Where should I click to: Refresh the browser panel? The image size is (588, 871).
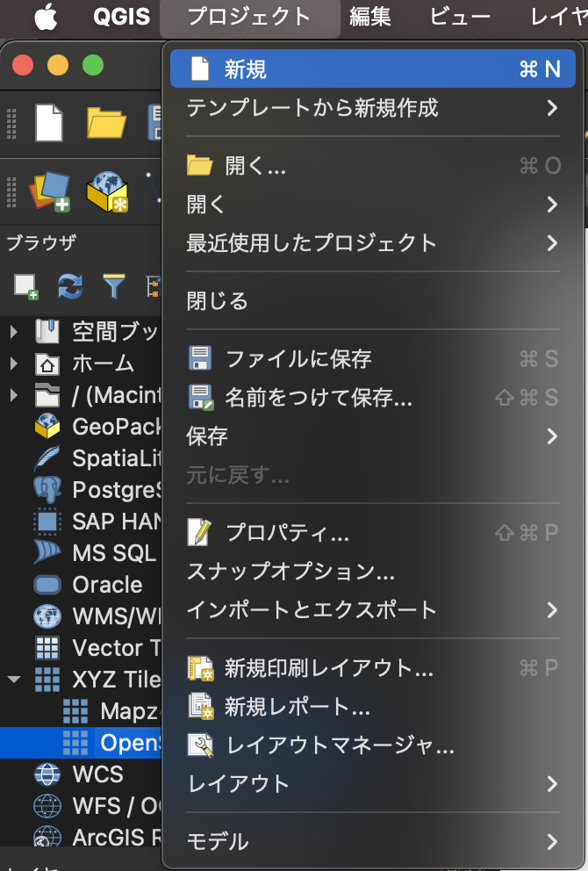70,286
